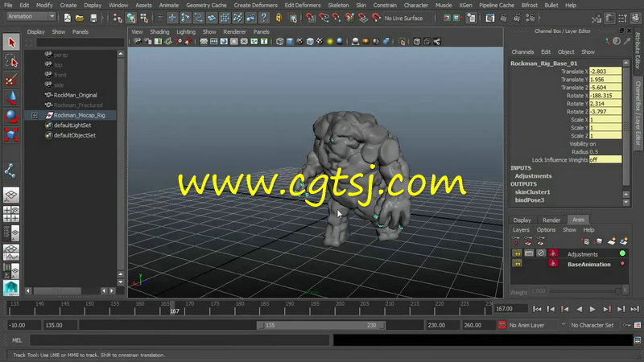Click frame 200 on the timeline
Image resolution: width=644 pixels, height=362 pixels.
tap(340, 308)
